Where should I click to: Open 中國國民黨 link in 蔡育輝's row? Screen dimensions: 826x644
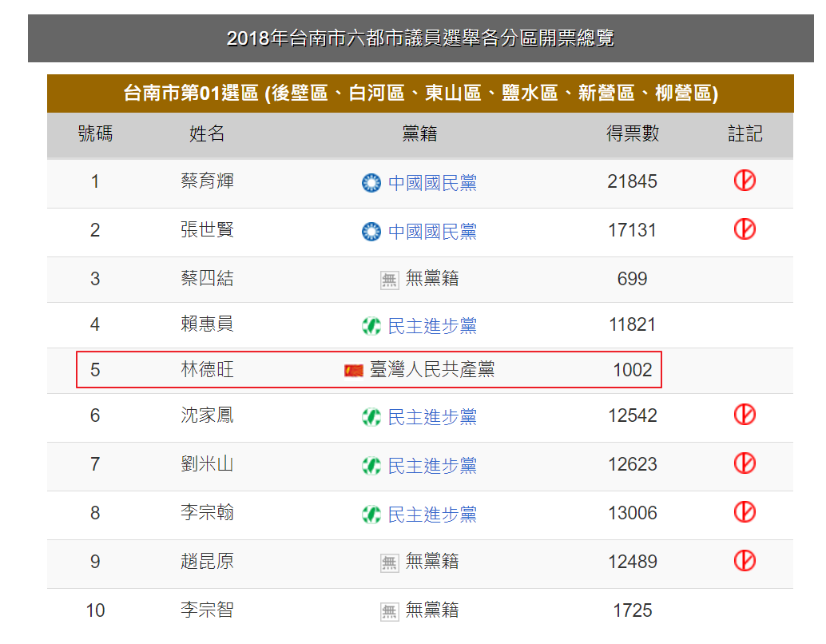(432, 183)
